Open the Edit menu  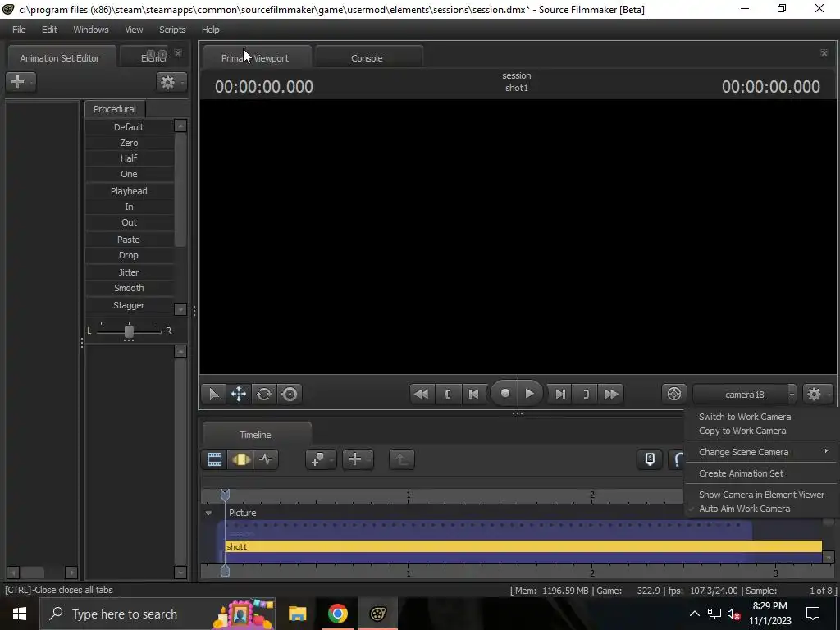(x=49, y=30)
